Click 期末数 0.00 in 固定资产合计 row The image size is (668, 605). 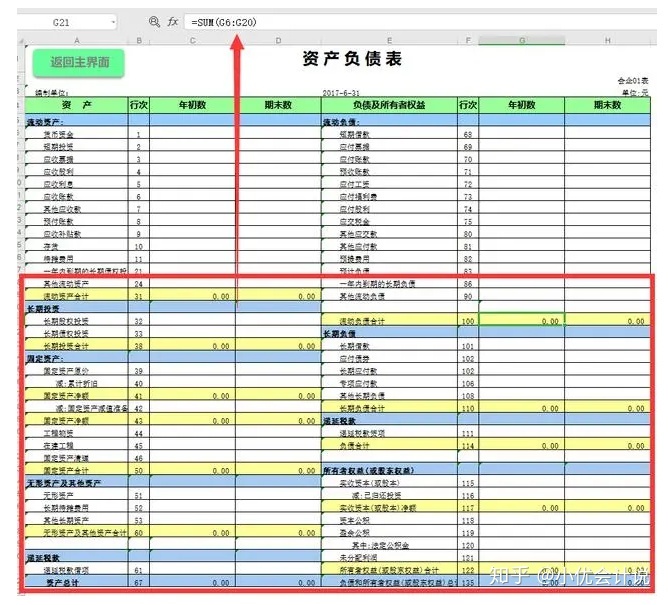278,471
